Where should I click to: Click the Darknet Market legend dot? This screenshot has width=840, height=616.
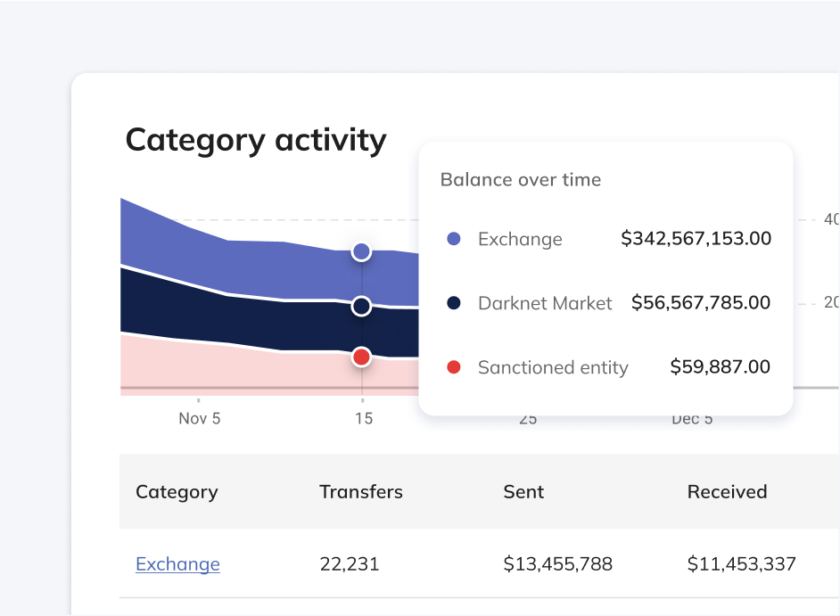tap(454, 303)
